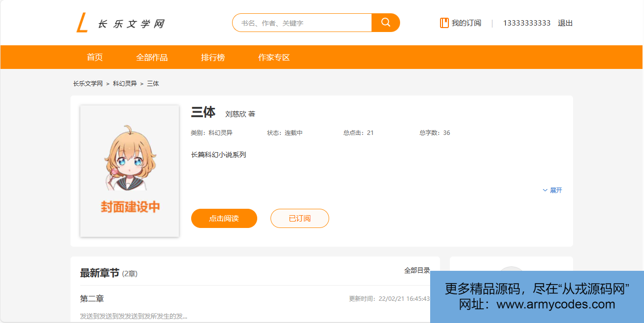Click the 总字数：36 label
The image size is (644, 323).
pyautogui.click(x=435, y=133)
